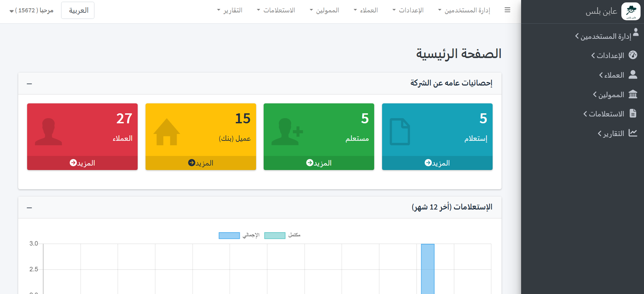Click the عاين بلس logo icon
Image resolution: width=644 pixels, height=294 pixels.
pyautogui.click(x=631, y=11)
